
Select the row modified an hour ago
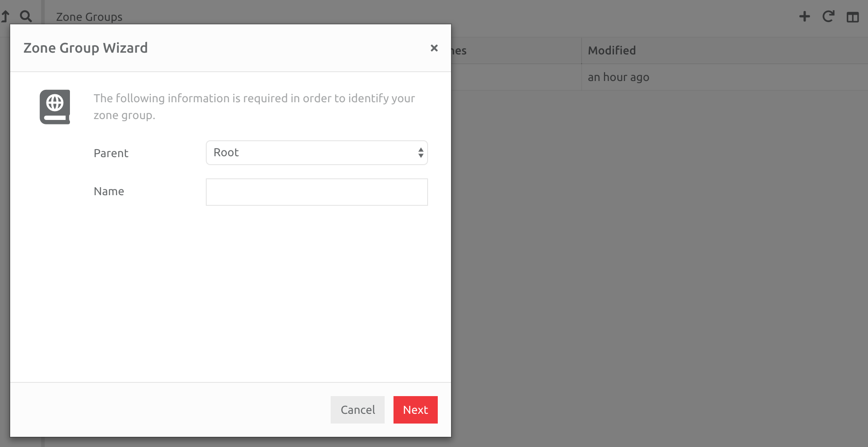click(618, 77)
